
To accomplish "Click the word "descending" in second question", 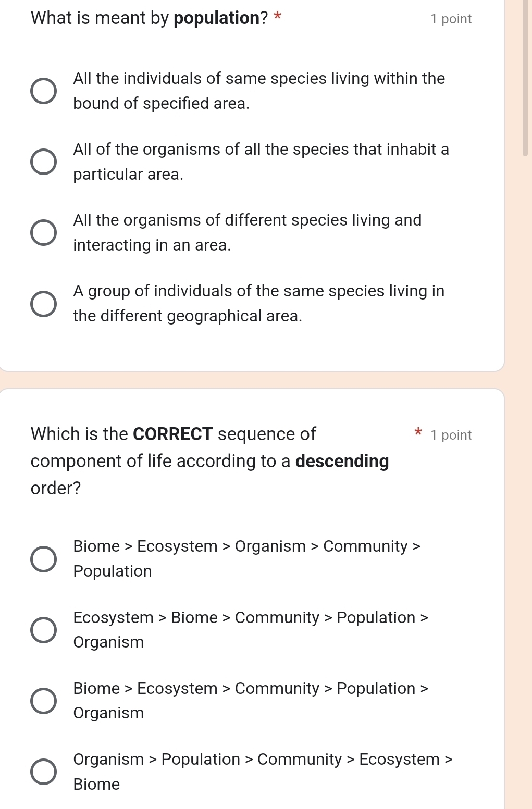I will 341,462.
